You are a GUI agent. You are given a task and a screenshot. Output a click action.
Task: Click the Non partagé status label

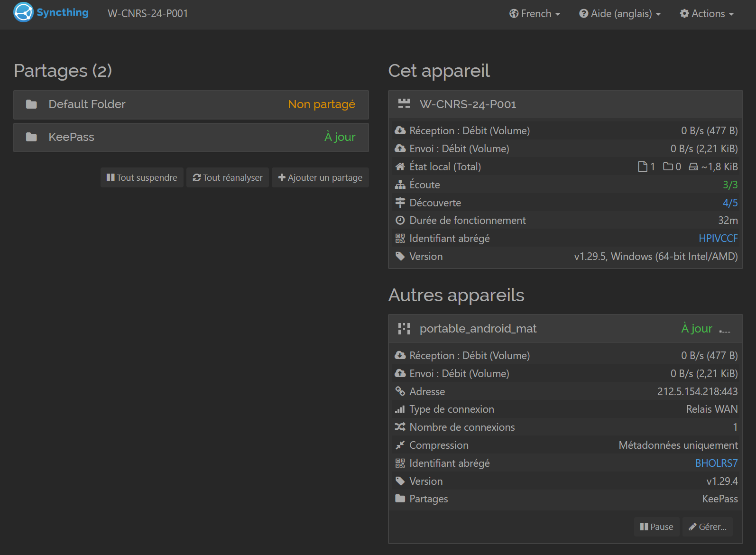322,104
